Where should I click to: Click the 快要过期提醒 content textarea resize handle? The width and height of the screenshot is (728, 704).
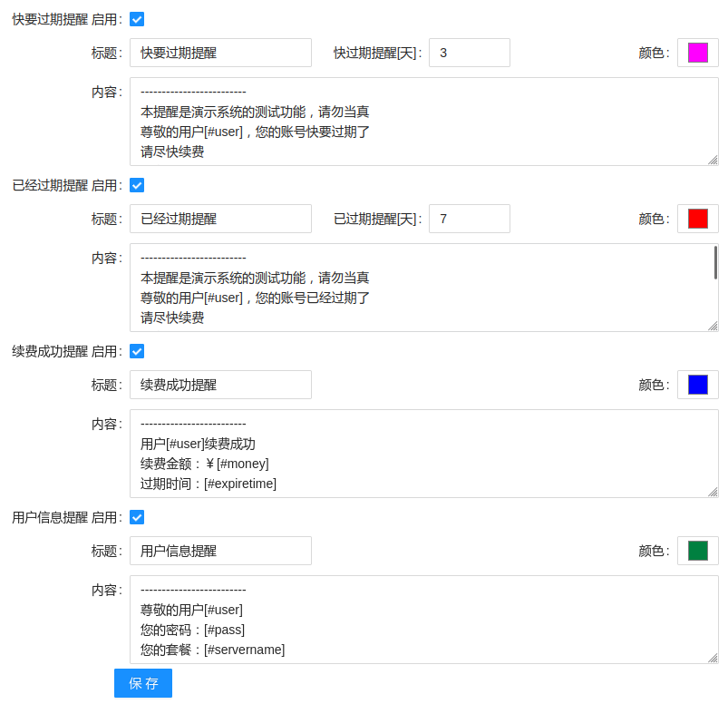713,160
